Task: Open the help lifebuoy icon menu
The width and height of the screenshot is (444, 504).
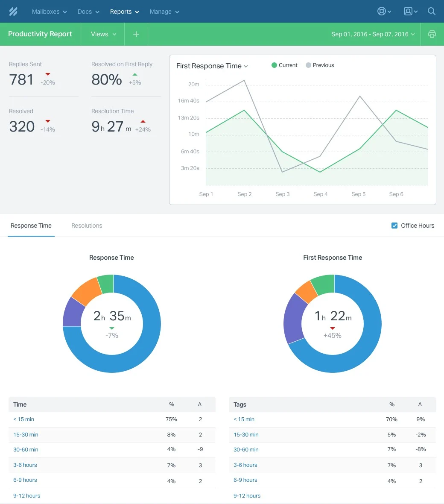Action: click(384, 12)
